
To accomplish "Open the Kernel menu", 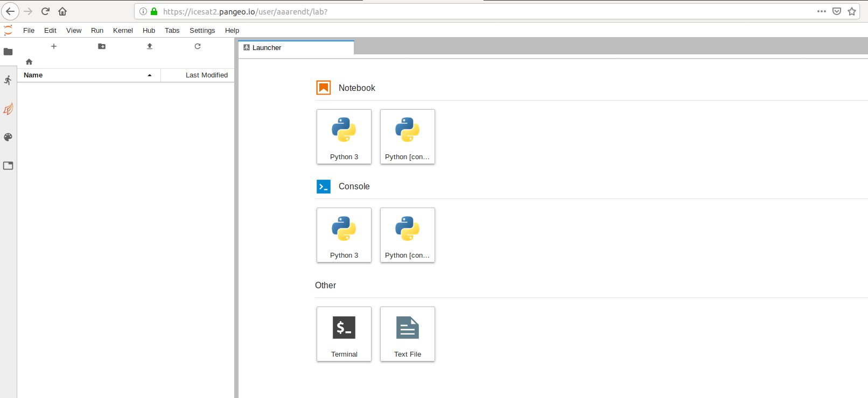I will pos(123,31).
